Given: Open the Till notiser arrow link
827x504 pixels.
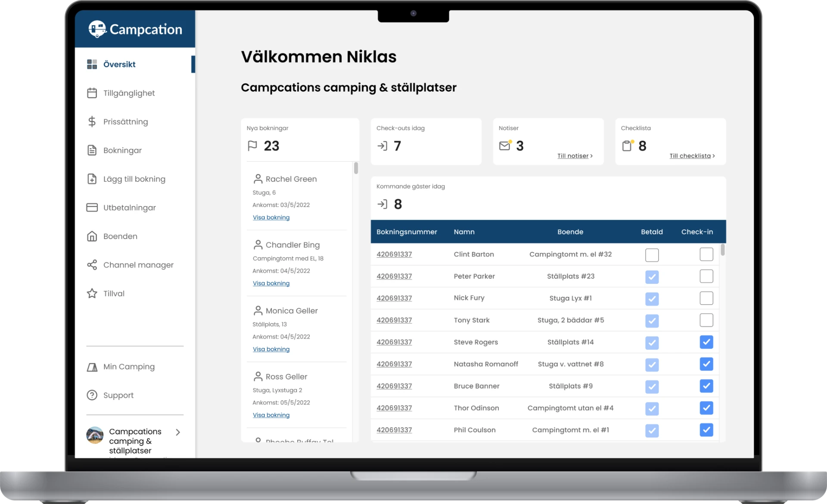Looking at the screenshot, I should pos(575,156).
